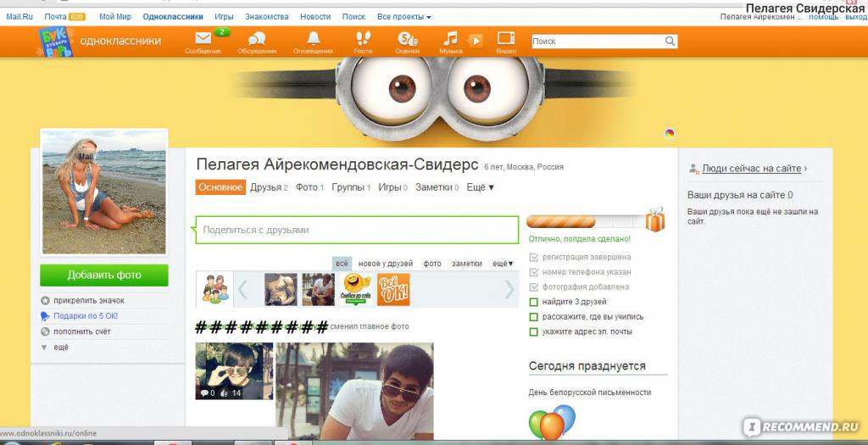The image size is (868, 445).
Task: Click the search magnifier icon
Action: coord(670,41)
